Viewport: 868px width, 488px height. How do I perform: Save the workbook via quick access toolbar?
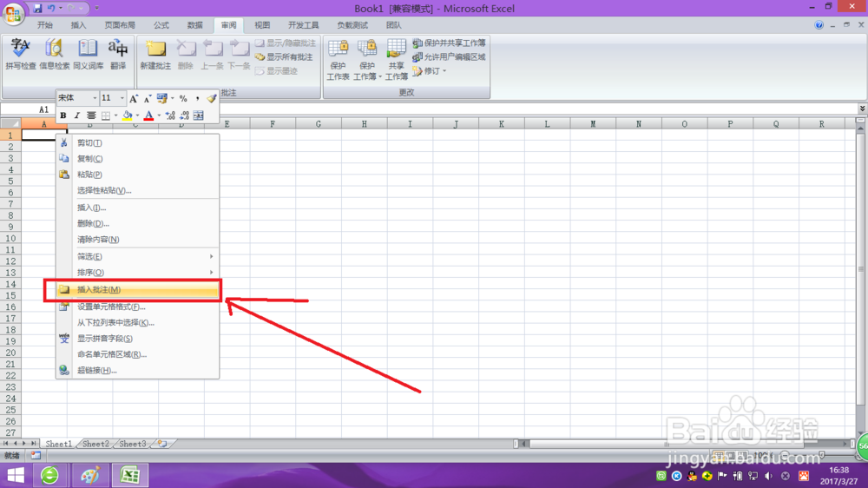(37, 8)
